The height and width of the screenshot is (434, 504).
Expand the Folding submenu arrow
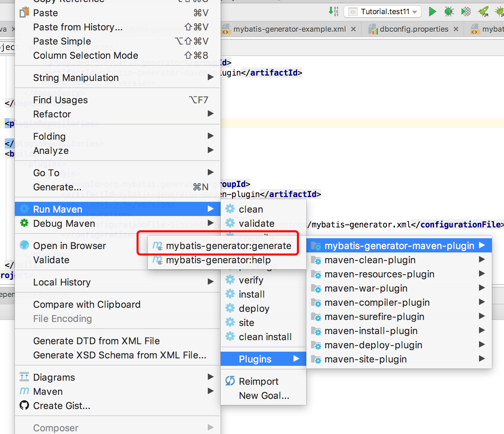pyautogui.click(x=211, y=136)
